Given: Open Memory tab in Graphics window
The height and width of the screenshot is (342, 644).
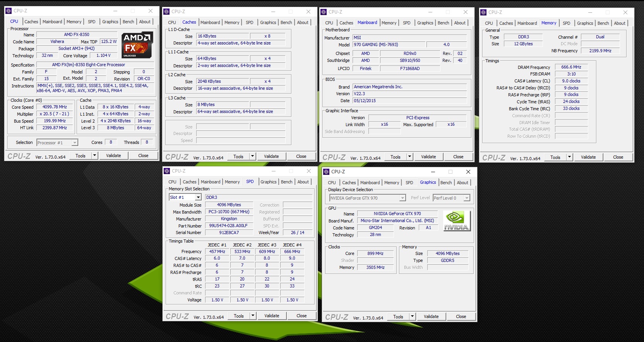Looking at the screenshot, I should pyautogui.click(x=392, y=183).
